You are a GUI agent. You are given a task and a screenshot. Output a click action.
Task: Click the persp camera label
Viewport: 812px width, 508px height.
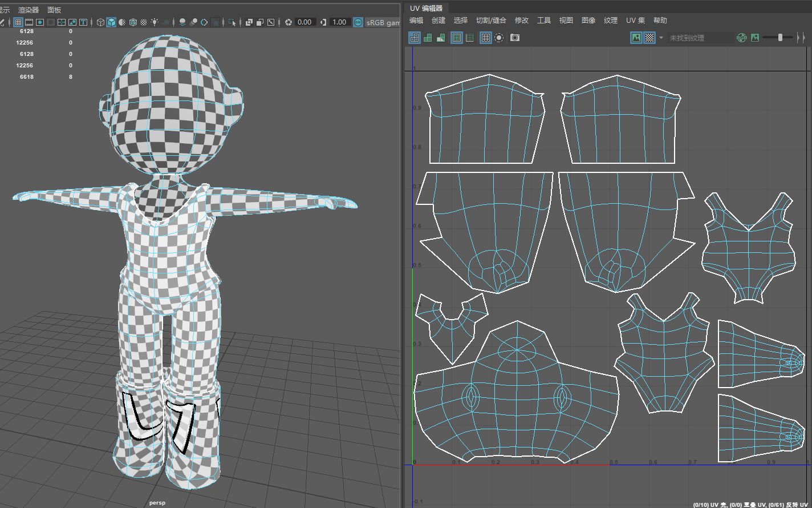[x=157, y=503]
